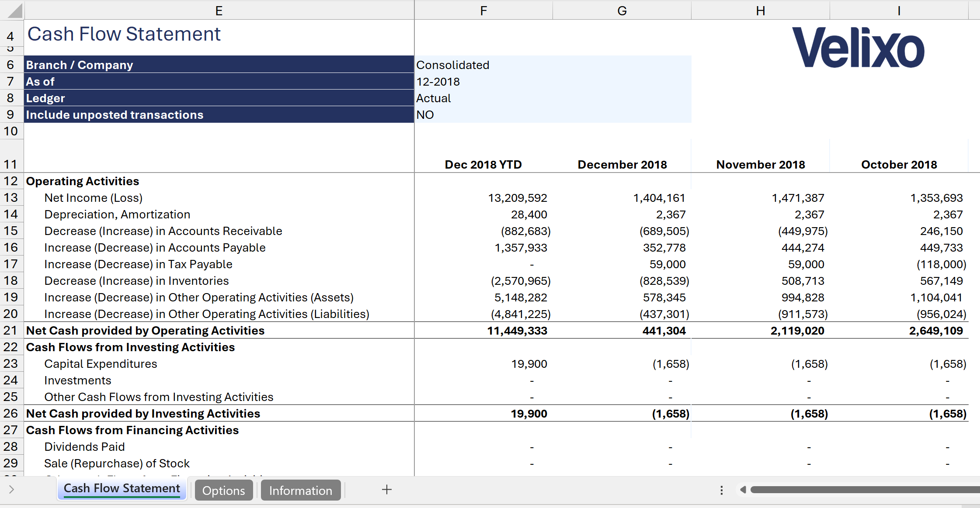
Task: Click 'Decrease (Increase) in Inventories' label
Action: coord(136,281)
